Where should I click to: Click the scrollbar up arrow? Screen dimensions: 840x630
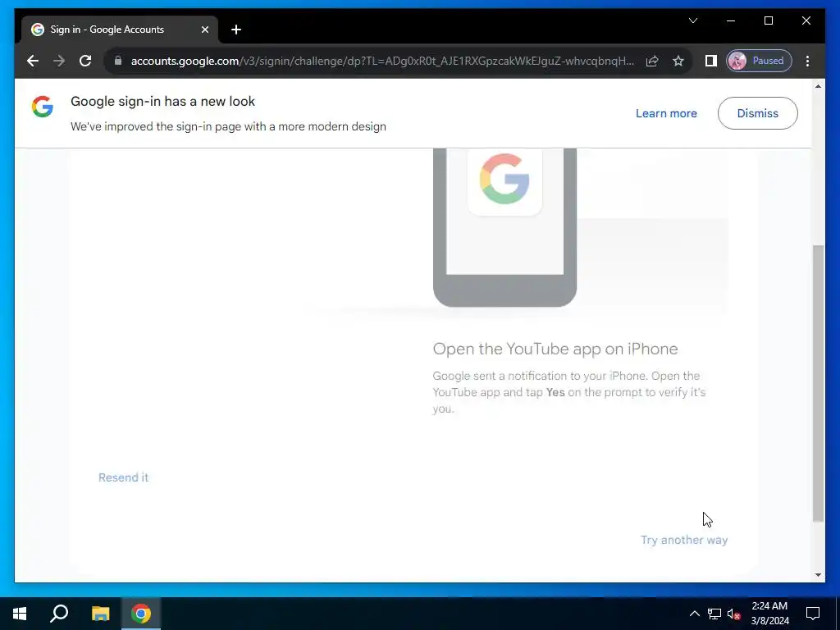pos(818,86)
